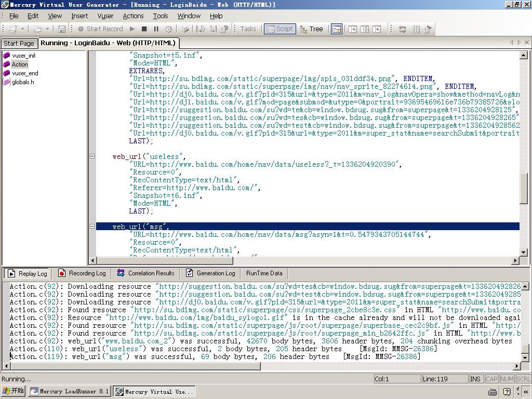
Task: Click the editor vertical scrollbar down arrow
Action: click(524, 252)
